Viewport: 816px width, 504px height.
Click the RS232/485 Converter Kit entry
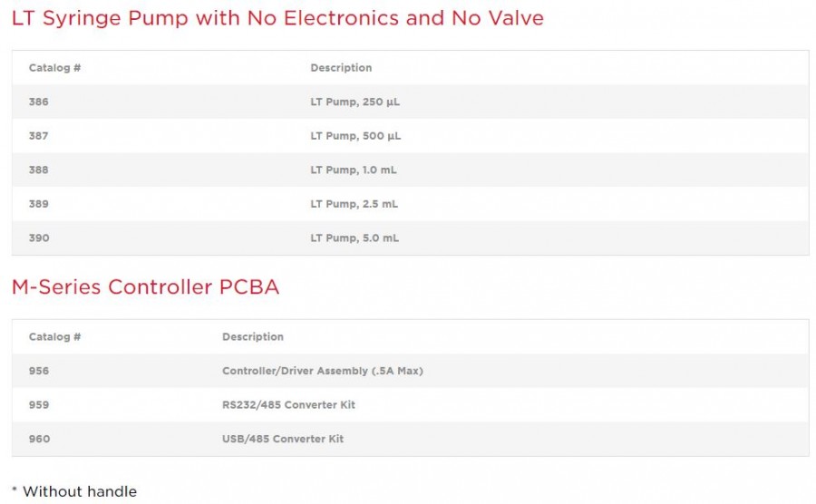click(x=288, y=405)
